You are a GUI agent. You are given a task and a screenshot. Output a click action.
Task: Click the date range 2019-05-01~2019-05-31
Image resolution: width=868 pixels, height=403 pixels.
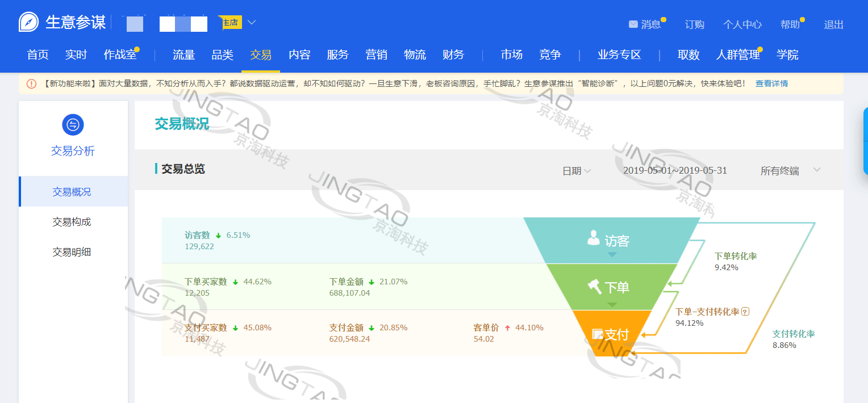(x=675, y=171)
